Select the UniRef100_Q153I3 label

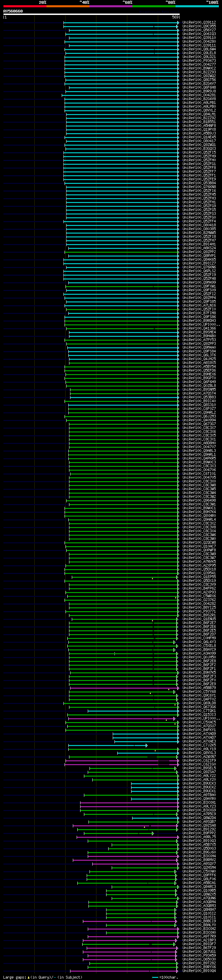pos(199,714)
